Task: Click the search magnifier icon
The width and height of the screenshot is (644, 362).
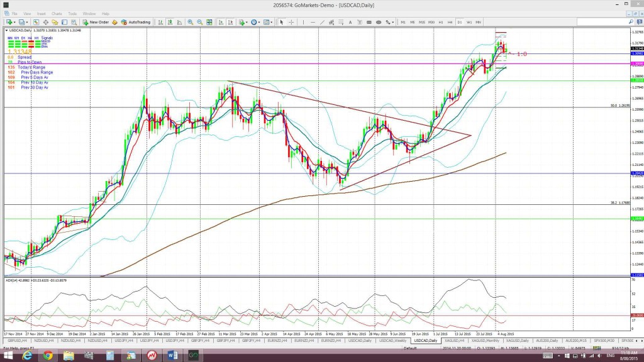Action: [x=631, y=22]
